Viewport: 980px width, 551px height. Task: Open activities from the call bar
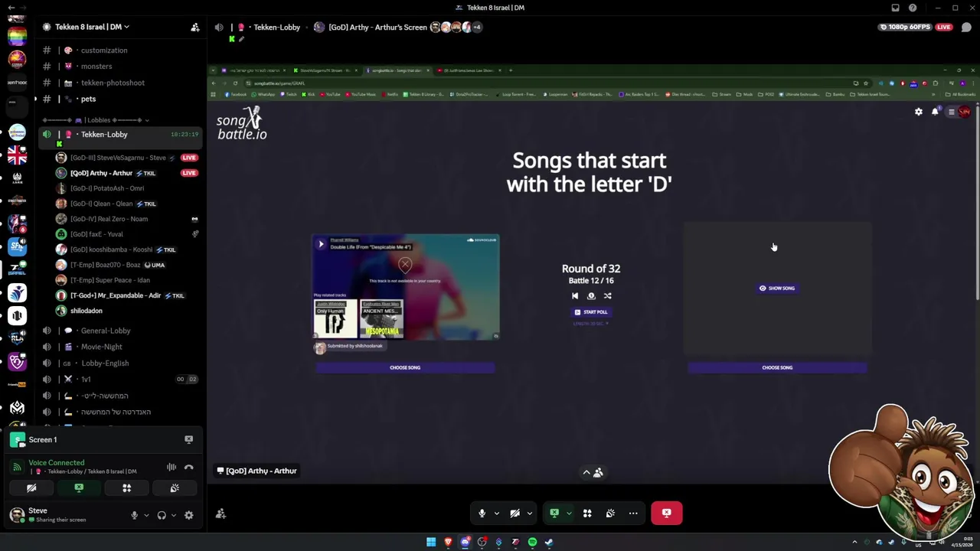click(587, 514)
